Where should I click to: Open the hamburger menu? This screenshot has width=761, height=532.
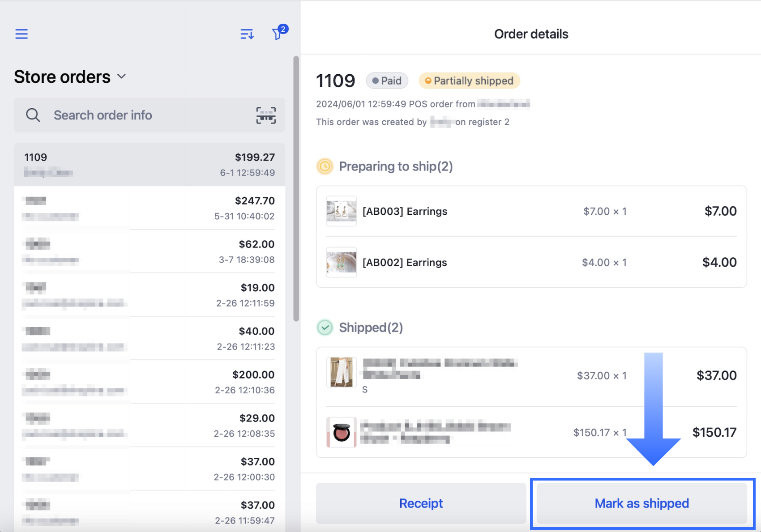[21, 34]
